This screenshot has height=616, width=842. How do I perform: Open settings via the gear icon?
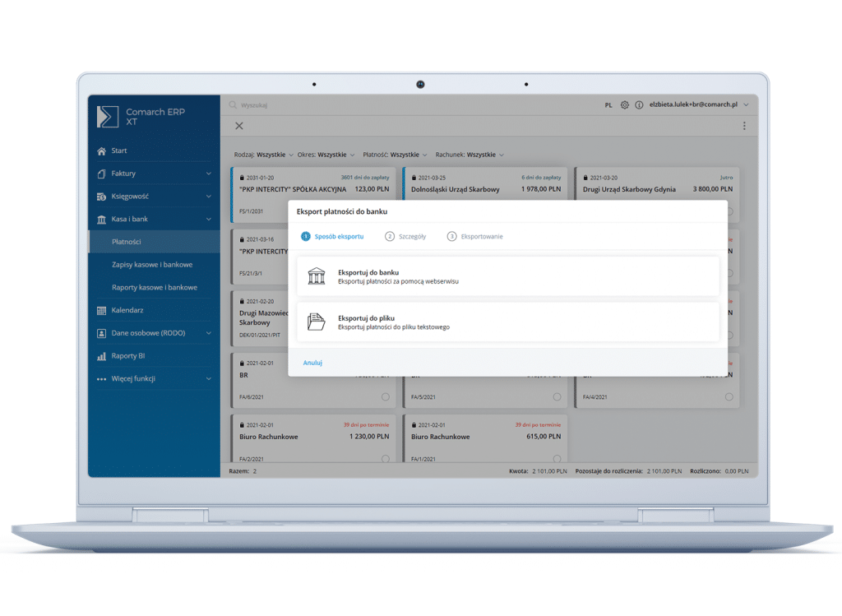point(625,105)
